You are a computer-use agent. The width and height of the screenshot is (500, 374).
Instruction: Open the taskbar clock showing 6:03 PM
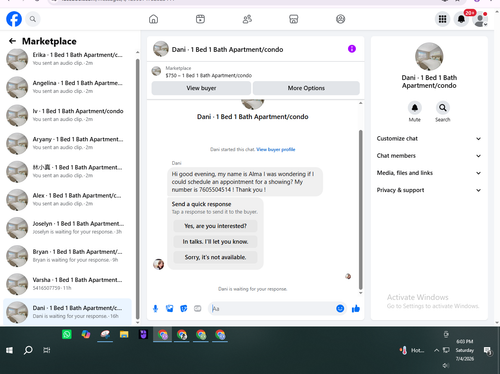click(465, 350)
